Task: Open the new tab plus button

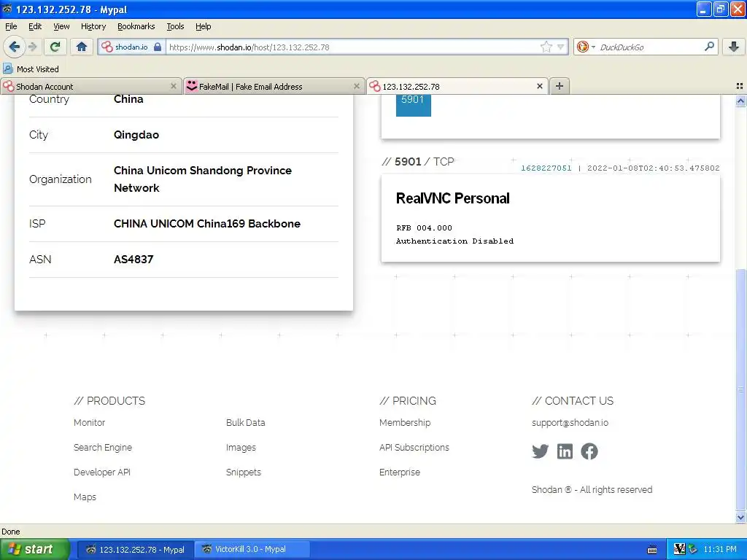Action: (560, 86)
